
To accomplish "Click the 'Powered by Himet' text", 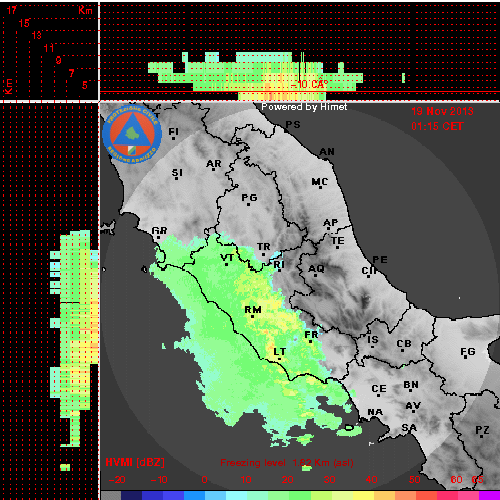I will [x=304, y=107].
